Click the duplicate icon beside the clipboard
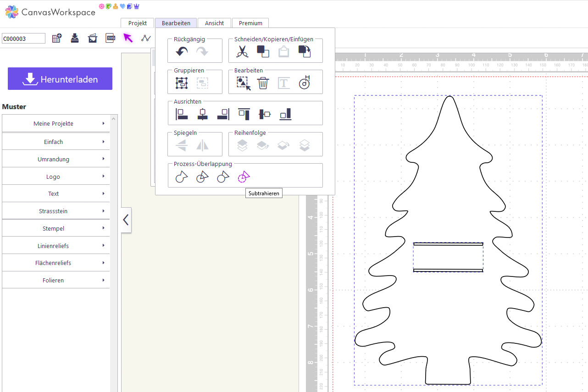 click(x=304, y=52)
